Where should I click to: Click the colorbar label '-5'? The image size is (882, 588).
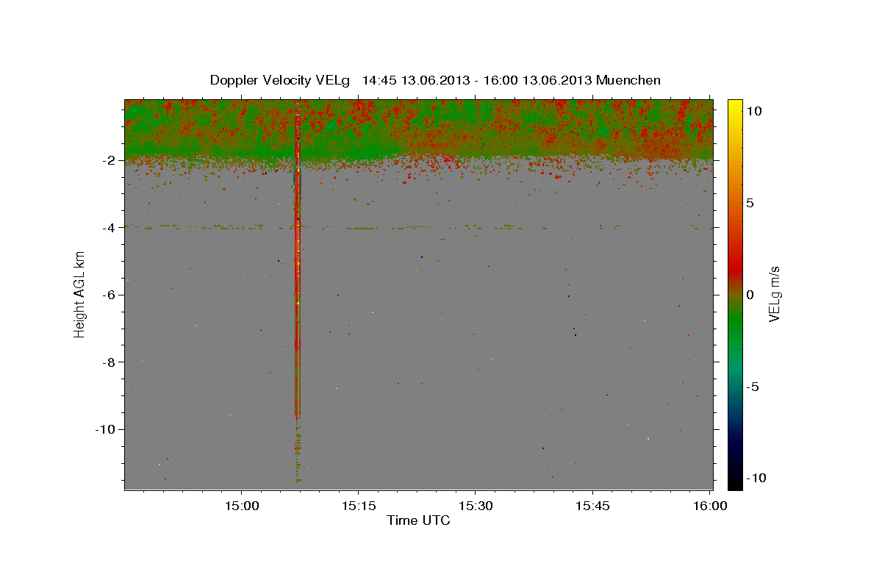[x=753, y=387]
